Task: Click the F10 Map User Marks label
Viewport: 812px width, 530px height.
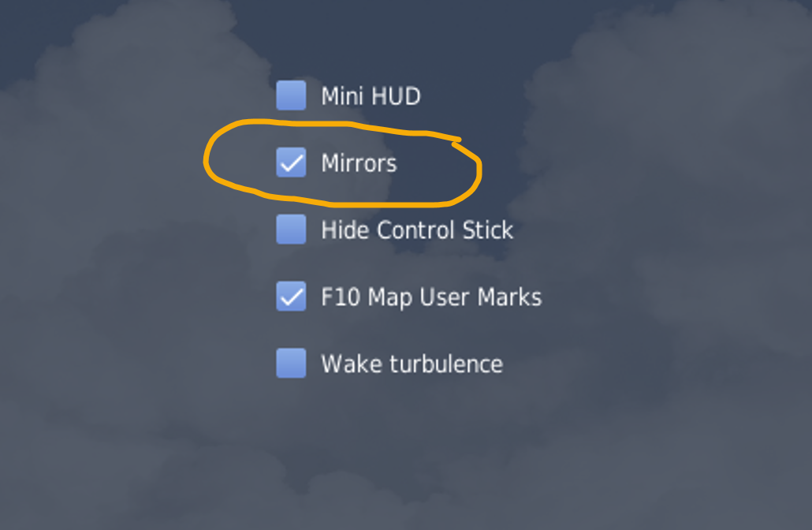Action: [431, 297]
